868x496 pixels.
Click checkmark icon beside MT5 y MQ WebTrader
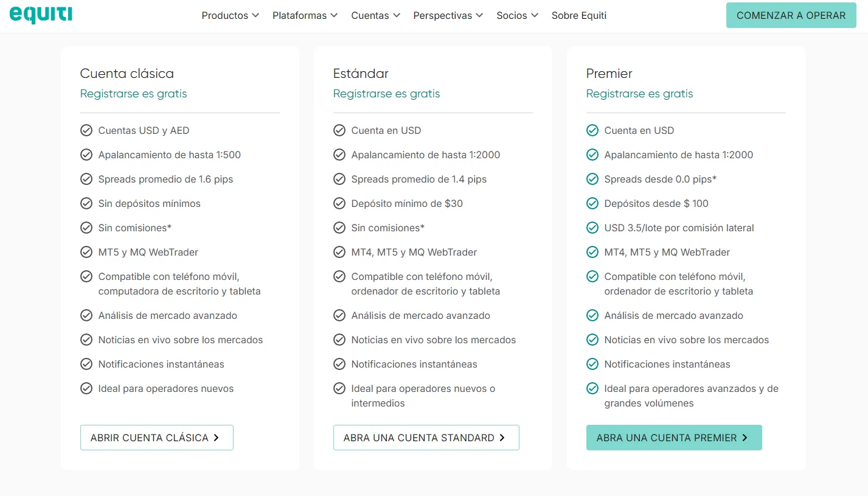point(86,252)
